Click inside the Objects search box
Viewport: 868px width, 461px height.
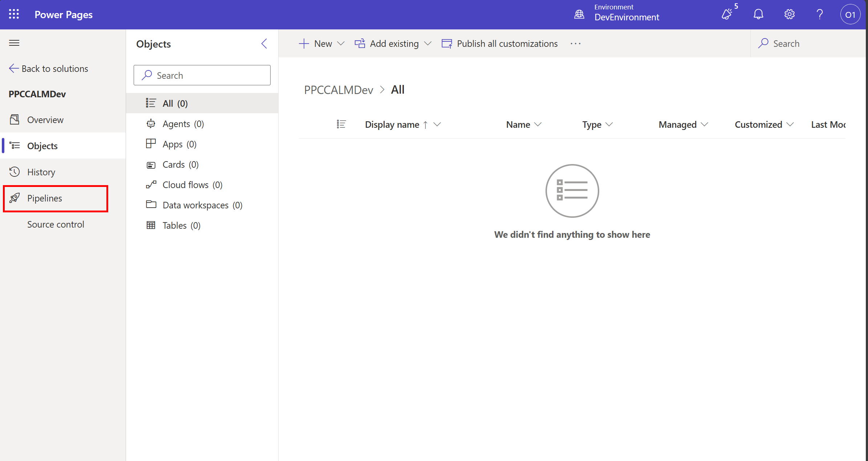(202, 75)
